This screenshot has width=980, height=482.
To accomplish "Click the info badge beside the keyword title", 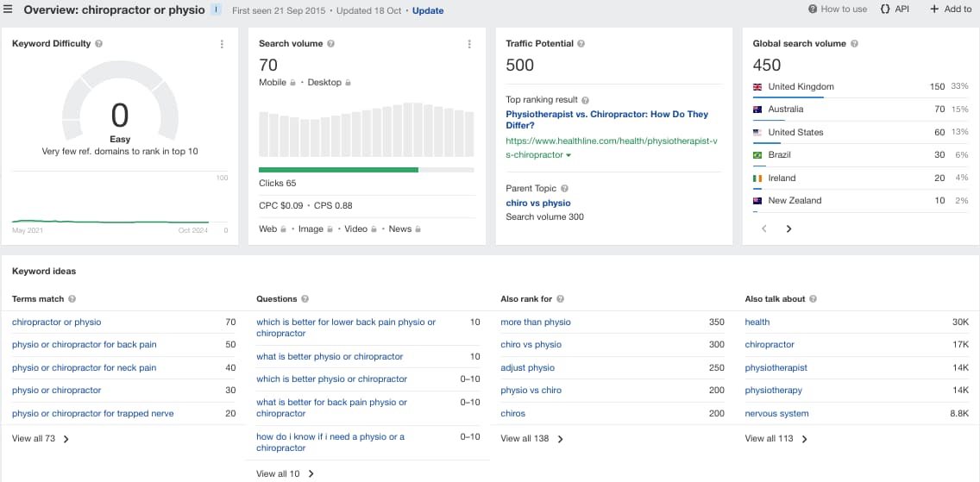I will pos(215,10).
